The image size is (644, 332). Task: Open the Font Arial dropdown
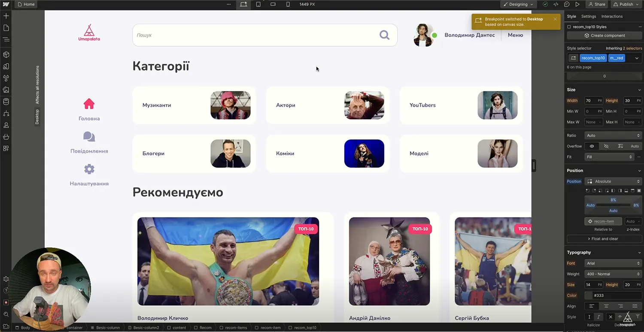pos(613,263)
